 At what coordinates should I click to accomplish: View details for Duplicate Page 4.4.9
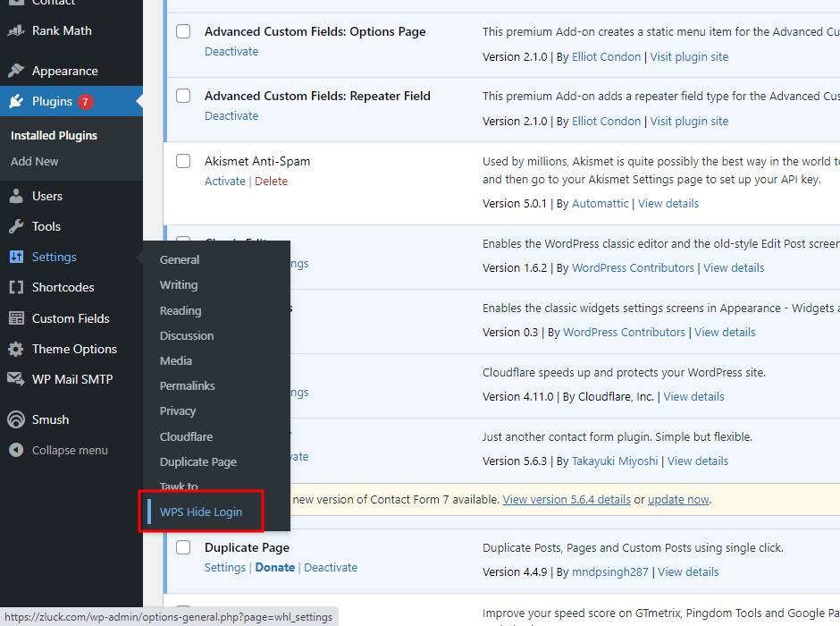pos(688,571)
